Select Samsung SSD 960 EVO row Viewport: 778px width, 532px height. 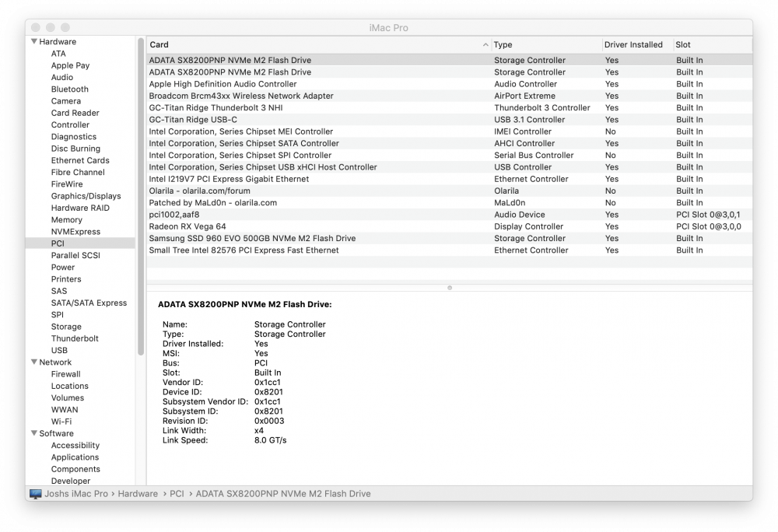[x=450, y=239]
